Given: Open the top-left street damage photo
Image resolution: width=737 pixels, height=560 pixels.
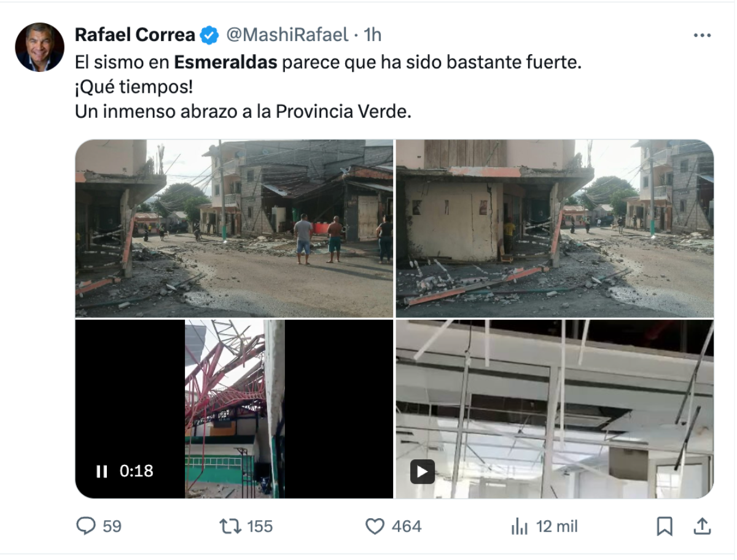Looking at the screenshot, I should pos(234,228).
